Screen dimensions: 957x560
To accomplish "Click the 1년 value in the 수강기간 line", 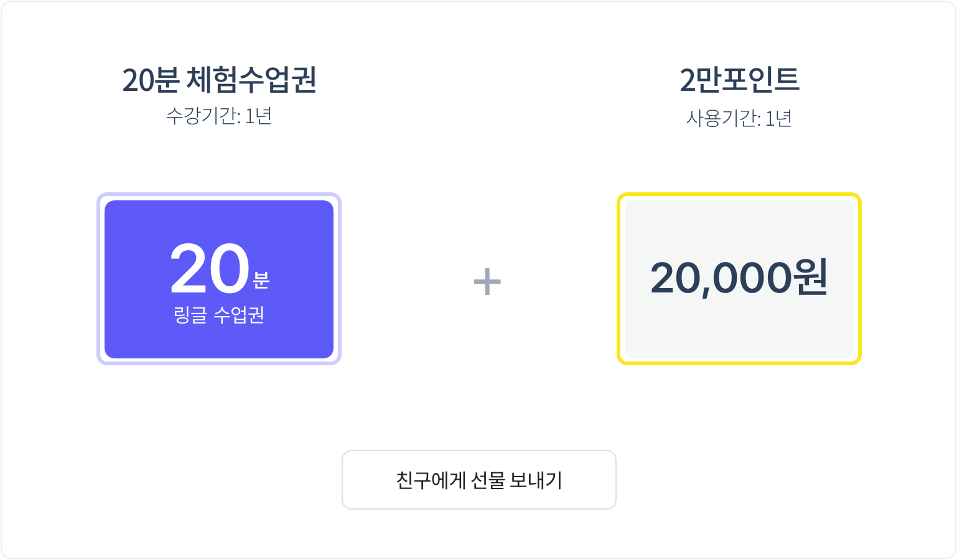I will point(258,116).
